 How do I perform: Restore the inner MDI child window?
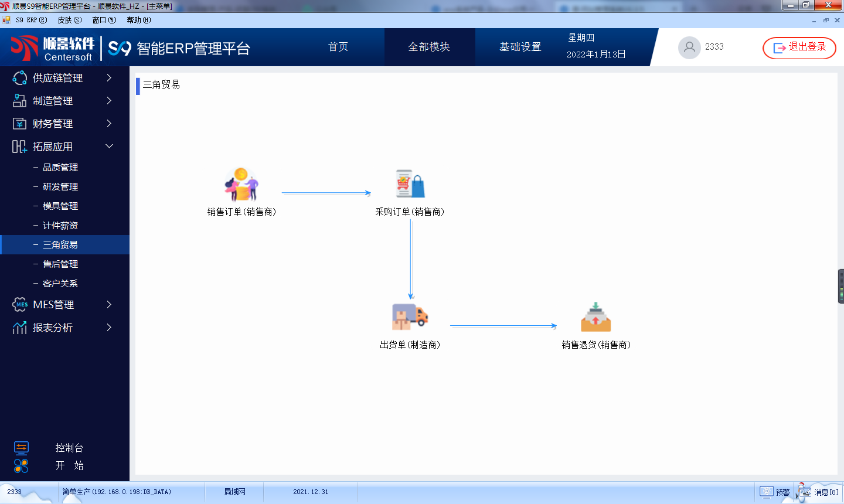point(826,20)
